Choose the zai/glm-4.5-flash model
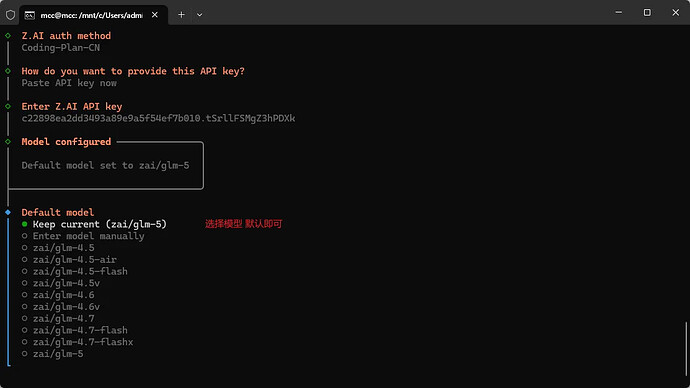690x388 pixels. tap(75, 271)
